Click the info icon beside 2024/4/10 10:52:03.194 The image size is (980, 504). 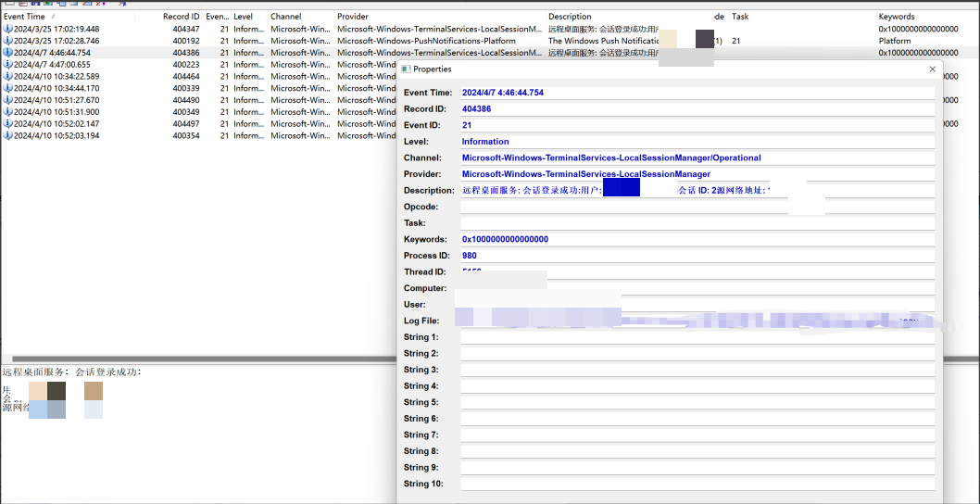coord(7,135)
